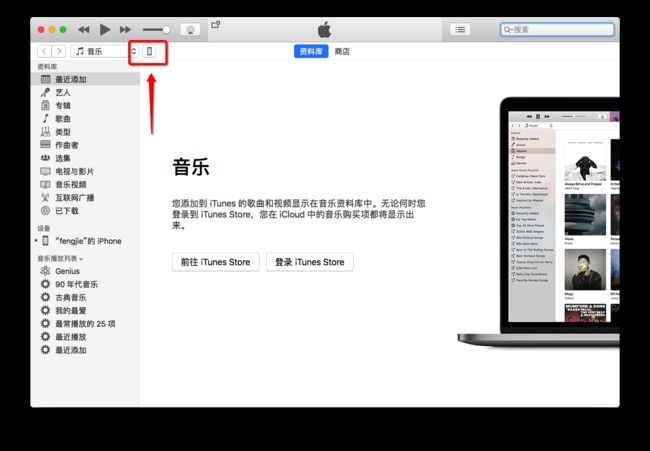Close the iTunes window with red button
Viewport: 650px width, 451px height.
click(41, 29)
